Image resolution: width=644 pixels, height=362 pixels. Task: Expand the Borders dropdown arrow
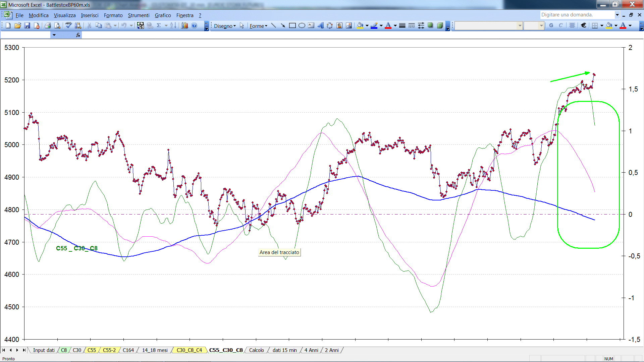pyautogui.click(x=602, y=25)
